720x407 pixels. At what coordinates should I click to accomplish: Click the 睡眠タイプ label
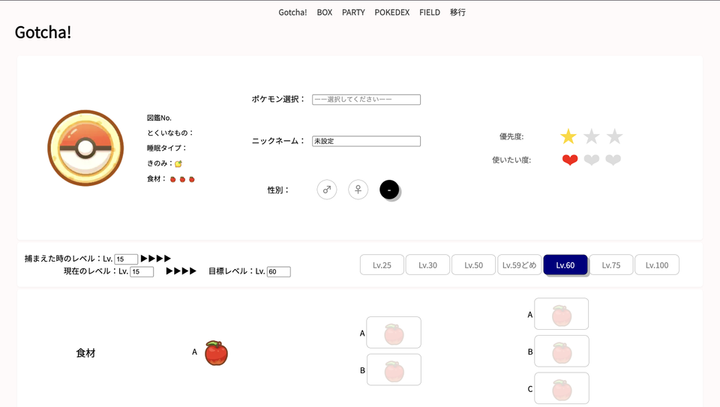166,148
